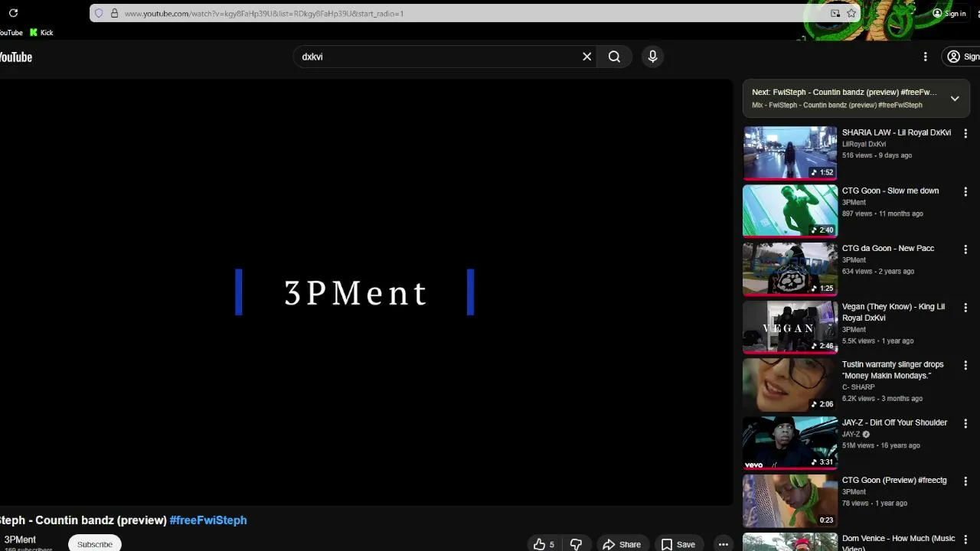Go to YouTube home via logo
The height and width of the screenshot is (551, 980).
coord(15,57)
